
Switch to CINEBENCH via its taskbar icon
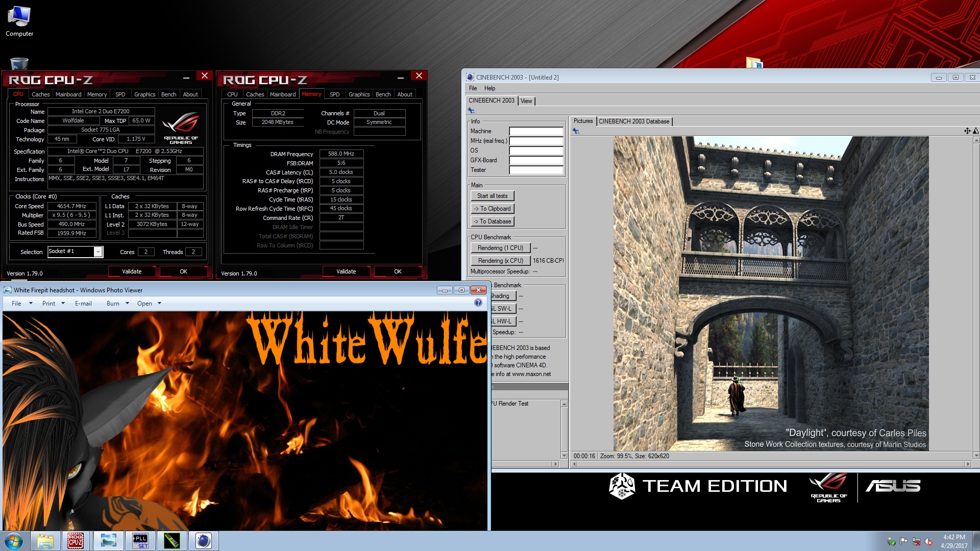click(x=204, y=541)
